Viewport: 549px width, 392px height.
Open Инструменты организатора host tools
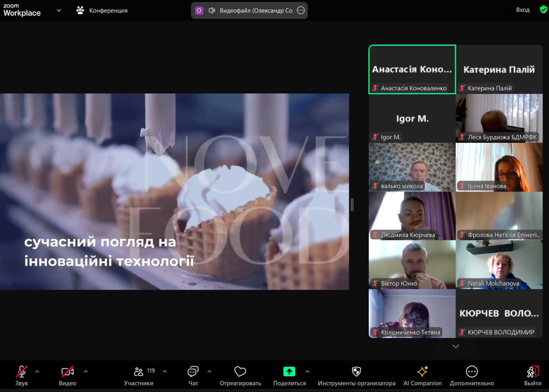coord(356,375)
